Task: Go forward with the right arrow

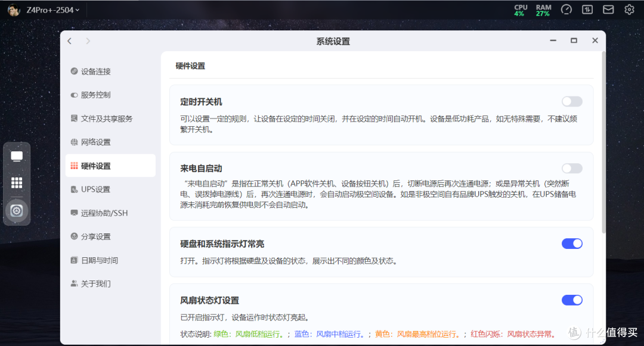Action: coord(88,41)
